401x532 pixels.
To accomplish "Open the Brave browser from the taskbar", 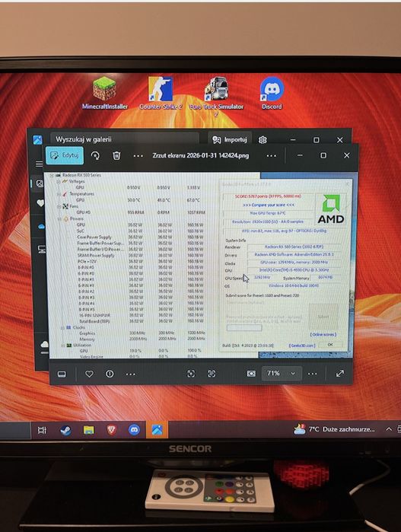I will coord(112,430).
